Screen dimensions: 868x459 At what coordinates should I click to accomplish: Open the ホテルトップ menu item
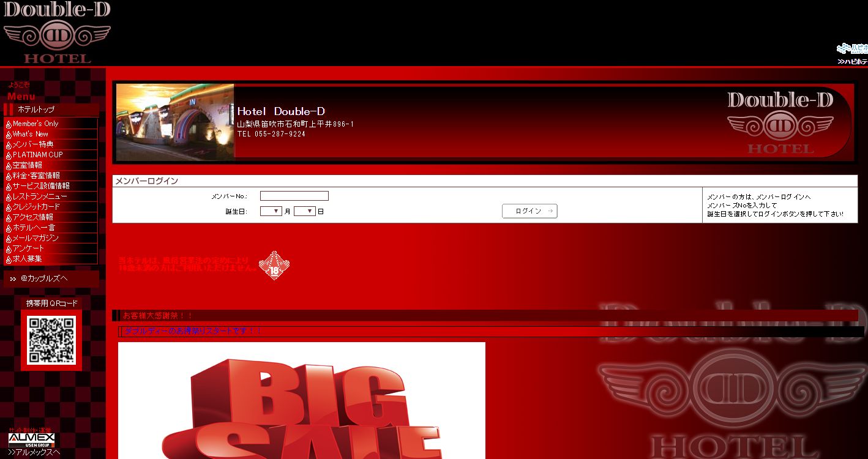(51, 110)
